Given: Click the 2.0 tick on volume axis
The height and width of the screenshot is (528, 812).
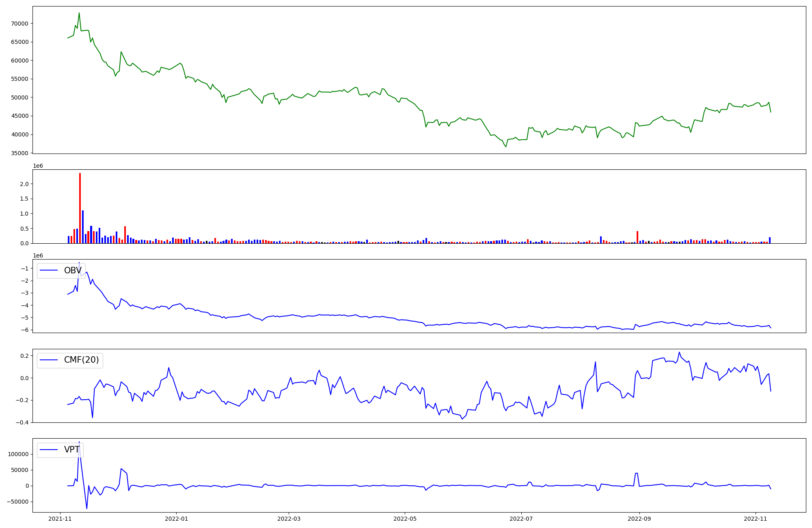Looking at the screenshot, I should pyautogui.click(x=24, y=184).
